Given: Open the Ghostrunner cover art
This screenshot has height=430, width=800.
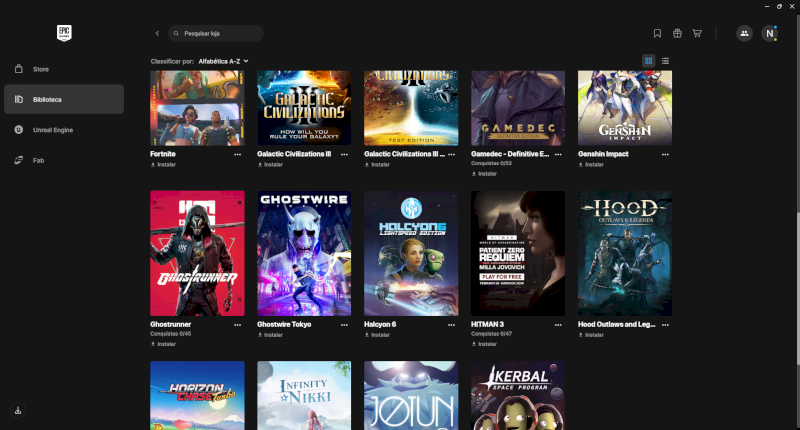Looking at the screenshot, I should 197,254.
